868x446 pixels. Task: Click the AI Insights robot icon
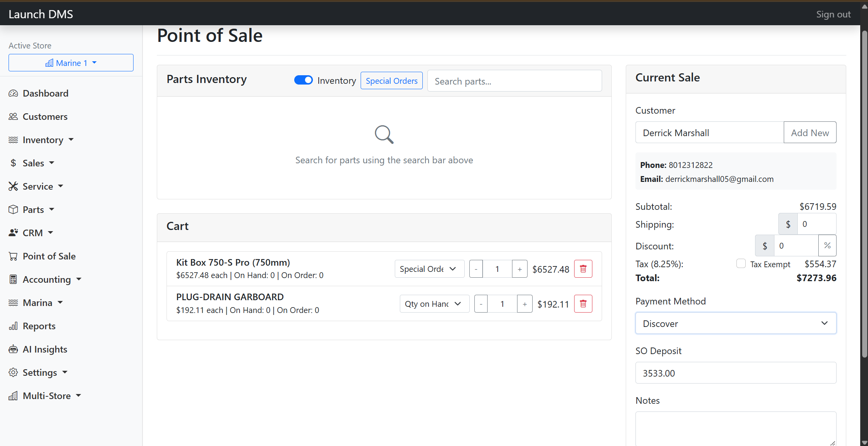point(13,349)
